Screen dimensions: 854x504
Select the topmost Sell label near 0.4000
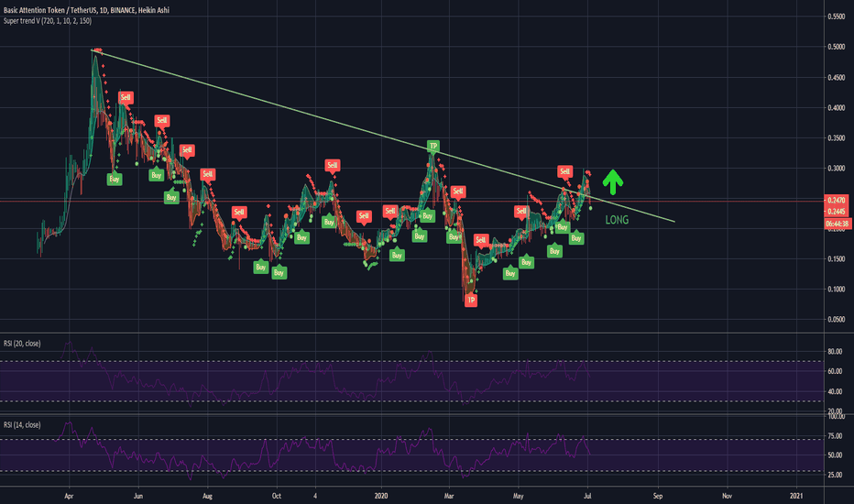[126, 97]
